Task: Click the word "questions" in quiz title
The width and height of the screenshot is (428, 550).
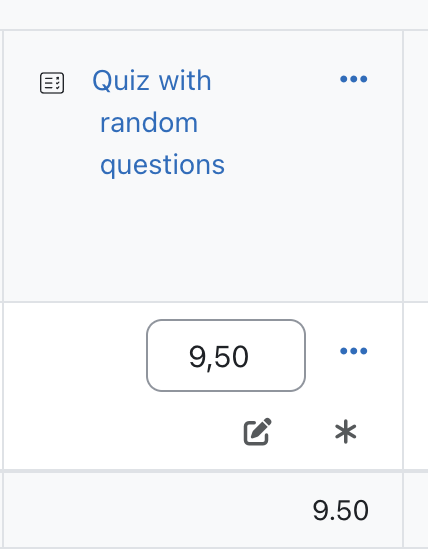Action: point(162,165)
